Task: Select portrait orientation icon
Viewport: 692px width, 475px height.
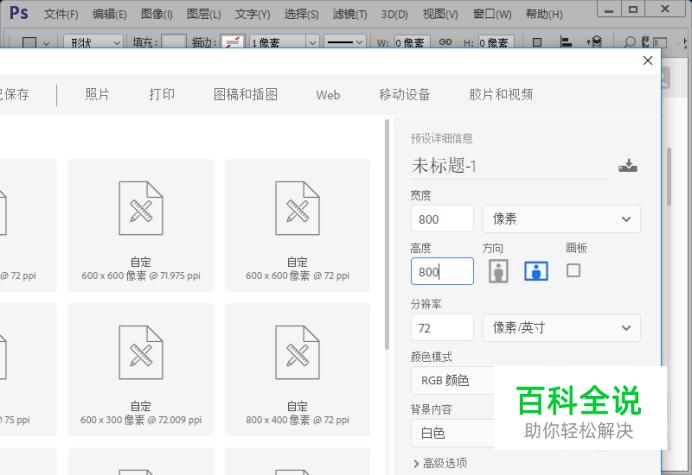Action: tap(499, 271)
